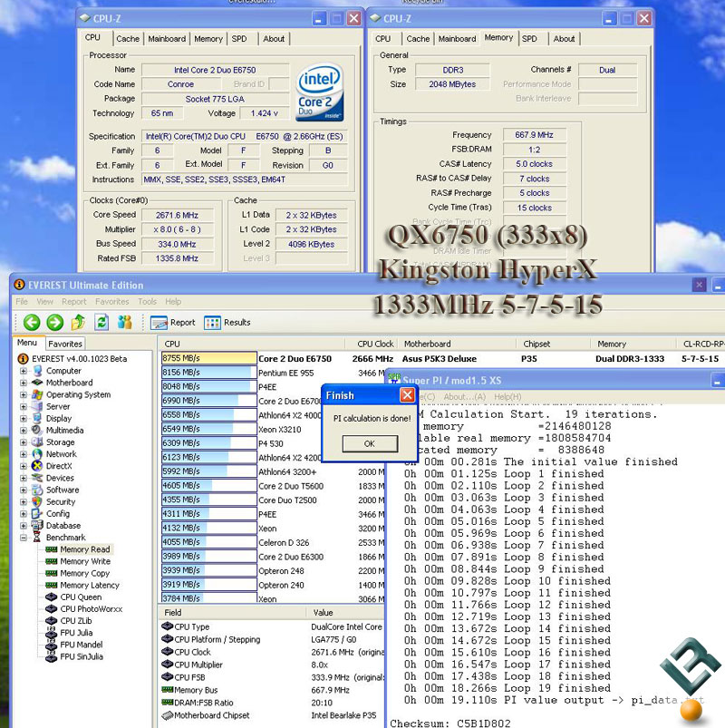The image size is (725, 728).
Task: Select the Motherboard node in EVEREST tree
Action: pyautogui.click(x=69, y=383)
